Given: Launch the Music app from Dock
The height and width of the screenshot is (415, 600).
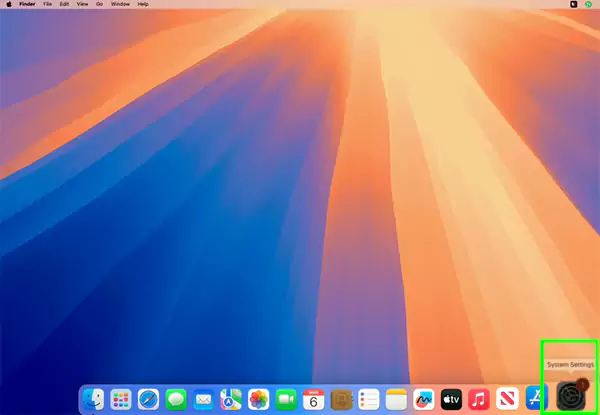Looking at the screenshot, I should (479, 399).
